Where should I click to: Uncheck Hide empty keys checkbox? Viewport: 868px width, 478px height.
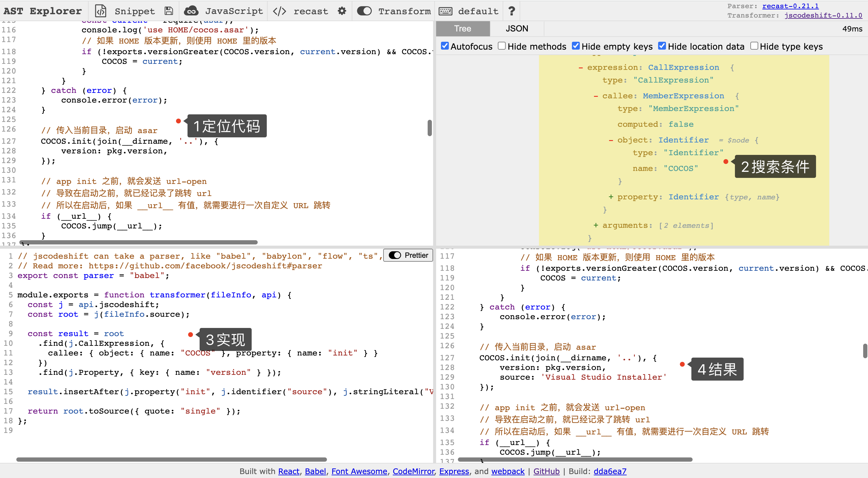(x=576, y=46)
